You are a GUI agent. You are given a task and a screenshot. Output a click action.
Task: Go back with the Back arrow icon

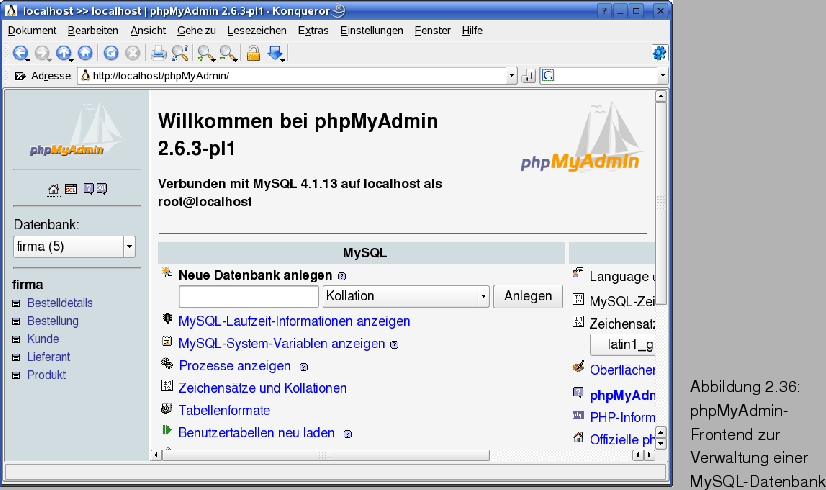tap(21, 53)
